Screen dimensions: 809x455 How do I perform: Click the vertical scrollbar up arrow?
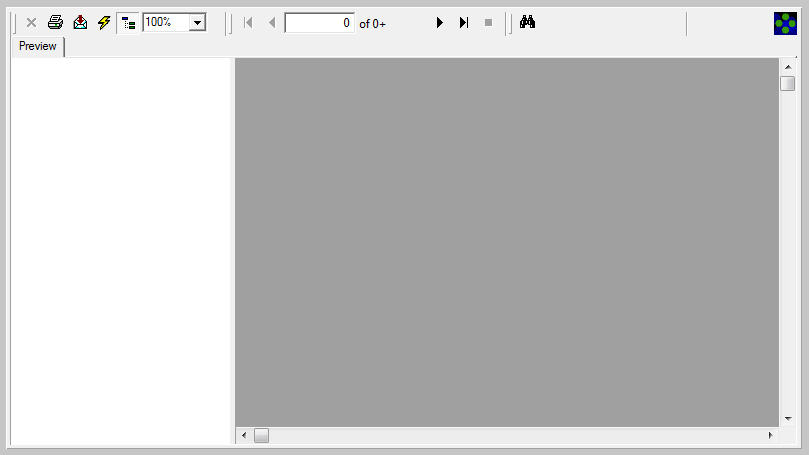click(x=788, y=67)
